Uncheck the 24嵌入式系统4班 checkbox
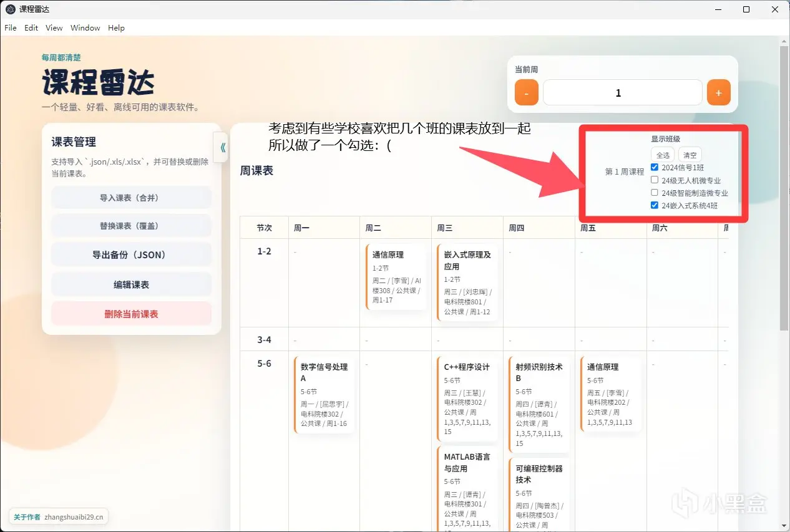This screenshot has width=790, height=532. click(x=655, y=205)
